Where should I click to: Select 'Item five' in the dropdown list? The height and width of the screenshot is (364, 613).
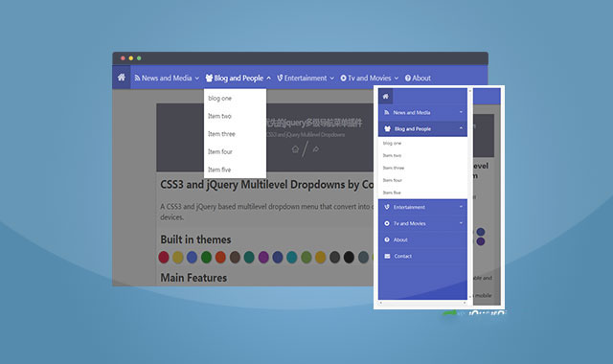(x=219, y=170)
